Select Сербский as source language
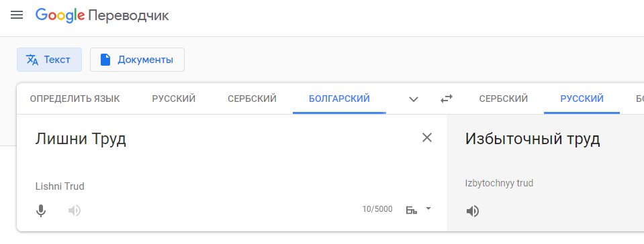 pos(252,99)
